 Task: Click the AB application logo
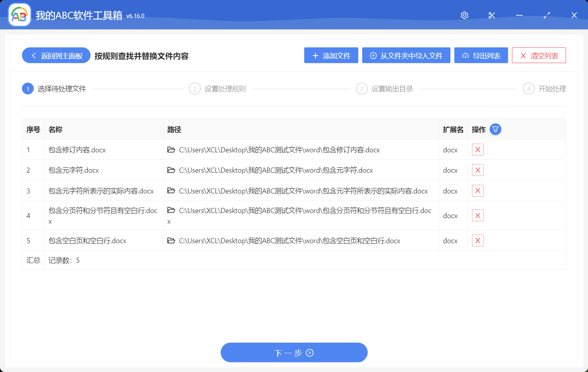19,15
